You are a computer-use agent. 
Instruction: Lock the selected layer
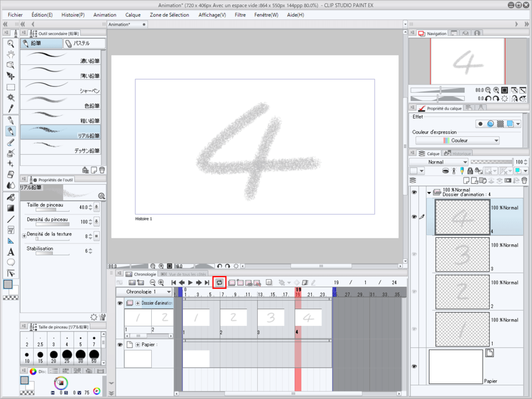click(470, 171)
